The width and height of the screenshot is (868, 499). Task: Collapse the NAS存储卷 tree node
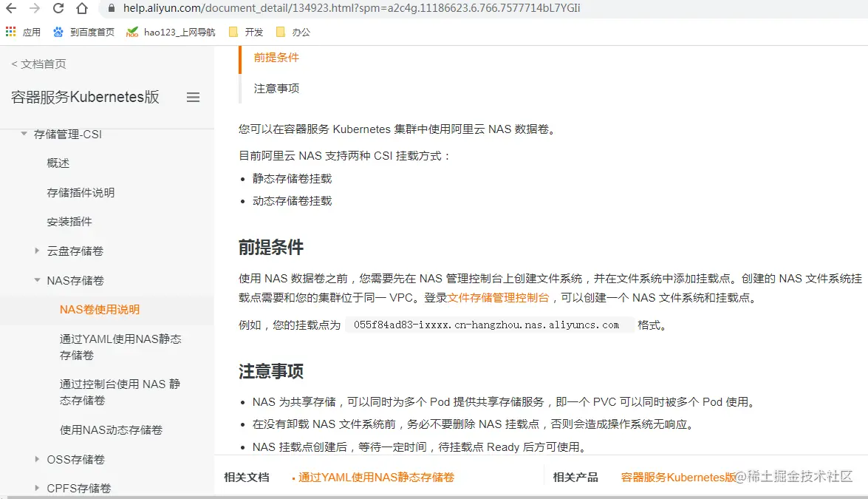coord(37,280)
